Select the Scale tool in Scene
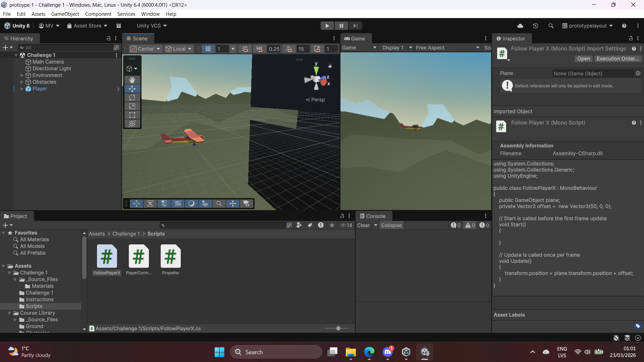Screen dimensions: 644x362 [x=132, y=106]
